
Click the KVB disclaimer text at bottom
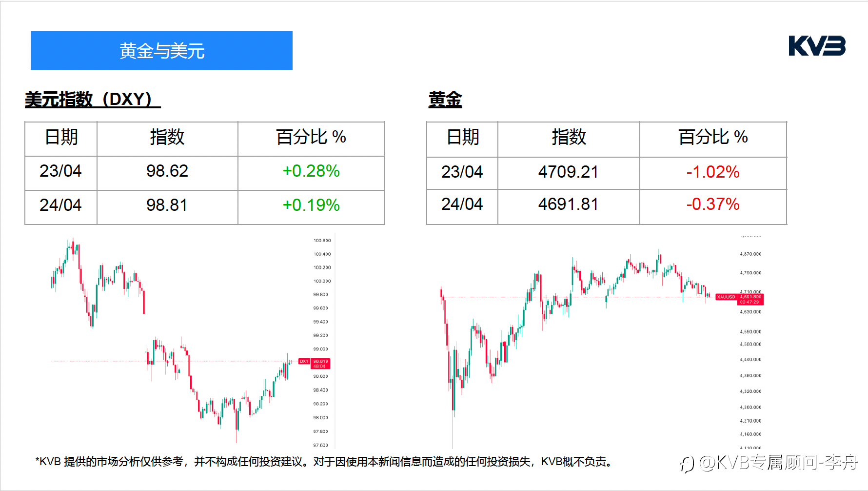tap(324, 462)
